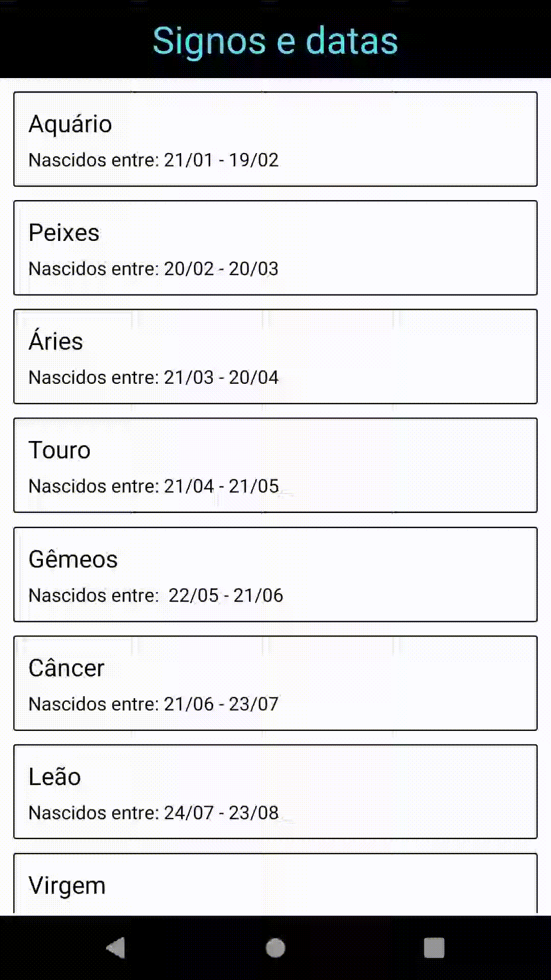
Task: Tap the Gêmeos title text
Action: coord(73,559)
